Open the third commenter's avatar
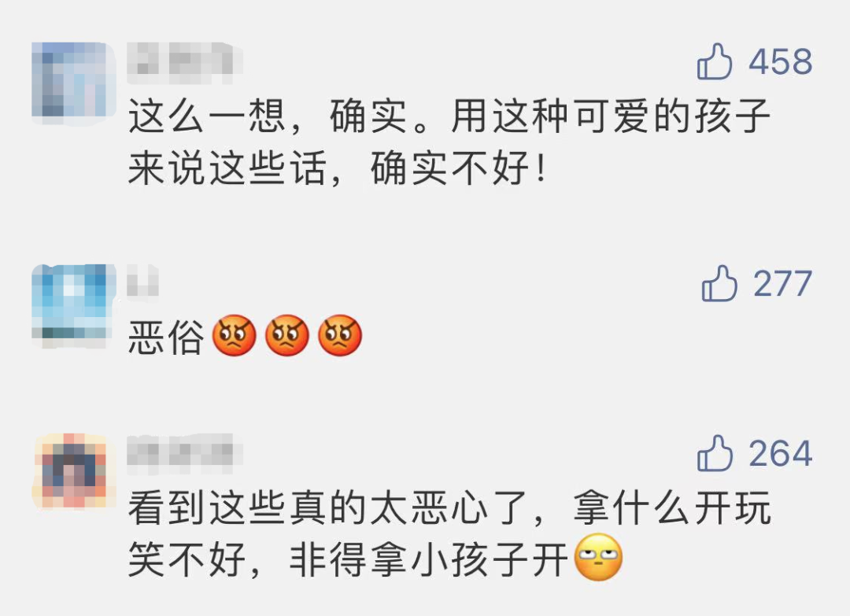 click(x=74, y=470)
